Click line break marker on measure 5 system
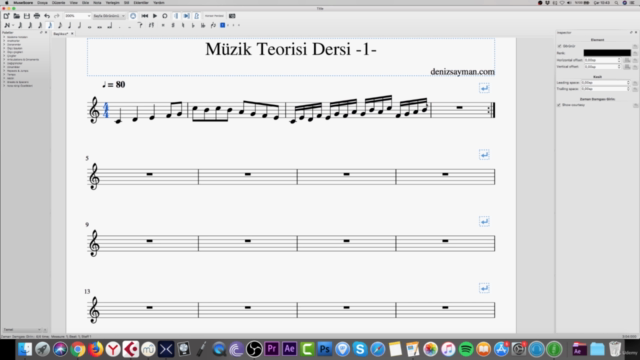The height and width of the screenshot is (360, 640). pos(484,155)
